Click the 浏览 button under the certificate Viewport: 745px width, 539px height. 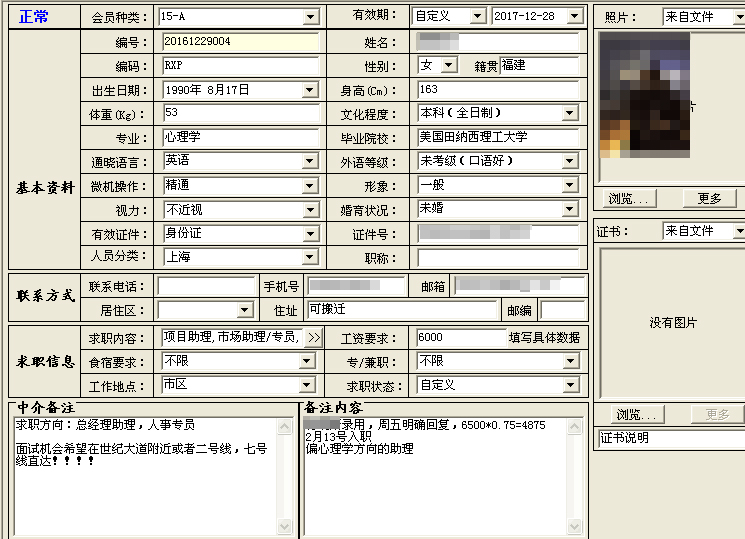[637, 414]
